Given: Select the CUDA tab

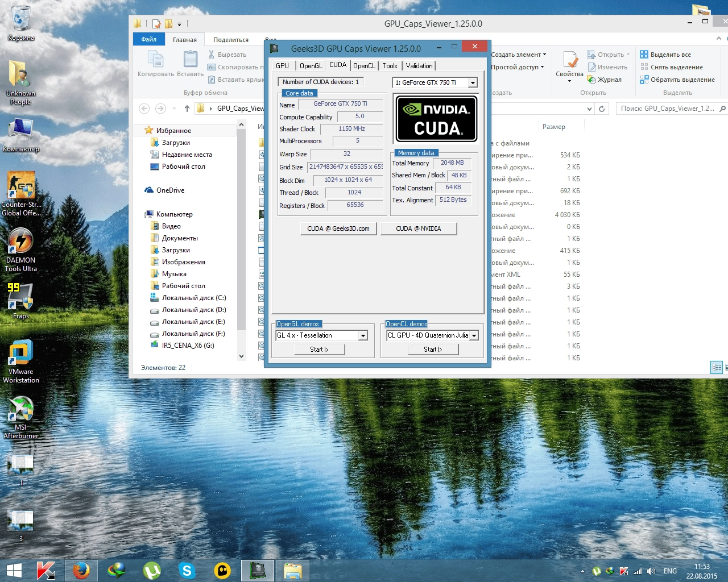Looking at the screenshot, I should coord(338,65).
